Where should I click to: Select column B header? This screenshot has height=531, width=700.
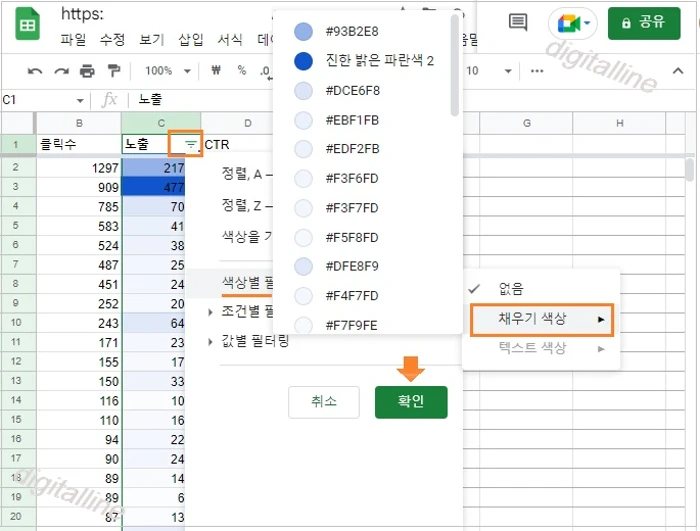pyautogui.click(x=79, y=123)
